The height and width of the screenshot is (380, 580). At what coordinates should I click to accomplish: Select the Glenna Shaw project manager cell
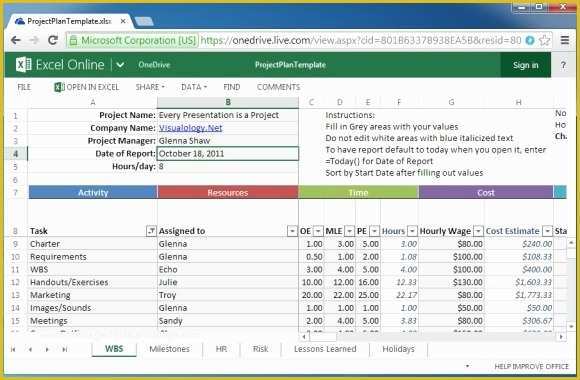(228, 141)
